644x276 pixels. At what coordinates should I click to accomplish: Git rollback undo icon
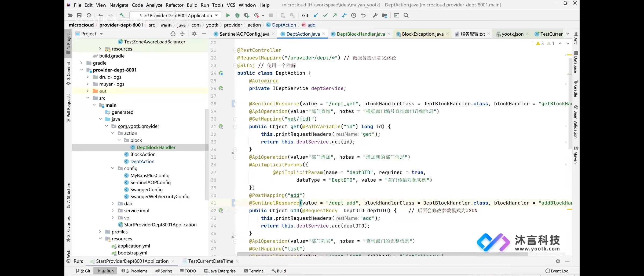click(363, 16)
